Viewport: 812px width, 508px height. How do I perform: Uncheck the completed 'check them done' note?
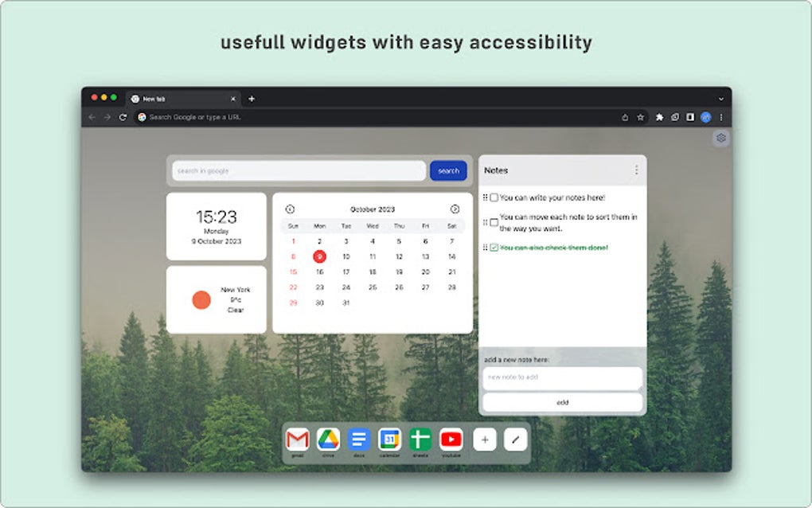tap(492, 246)
